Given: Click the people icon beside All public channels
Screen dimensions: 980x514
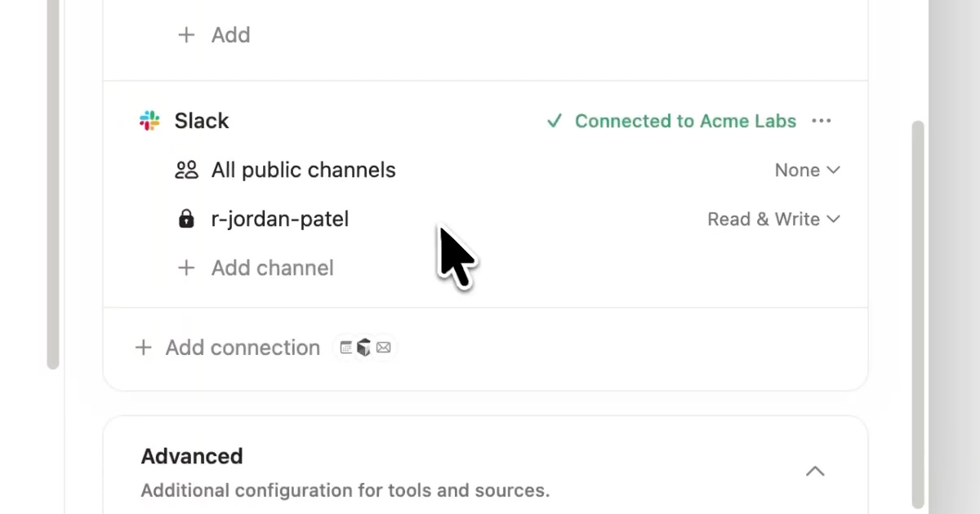Looking at the screenshot, I should coord(187,170).
